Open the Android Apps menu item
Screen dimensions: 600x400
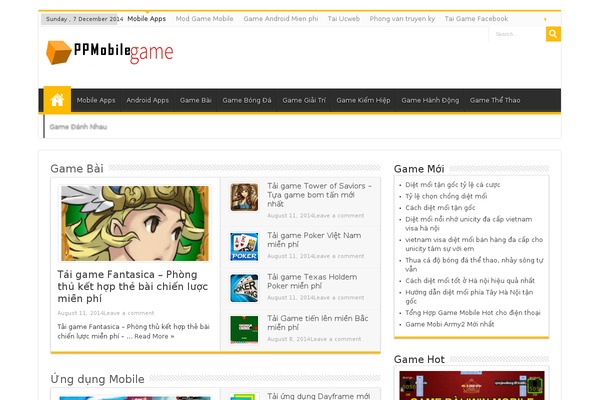click(x=147, y=100)
